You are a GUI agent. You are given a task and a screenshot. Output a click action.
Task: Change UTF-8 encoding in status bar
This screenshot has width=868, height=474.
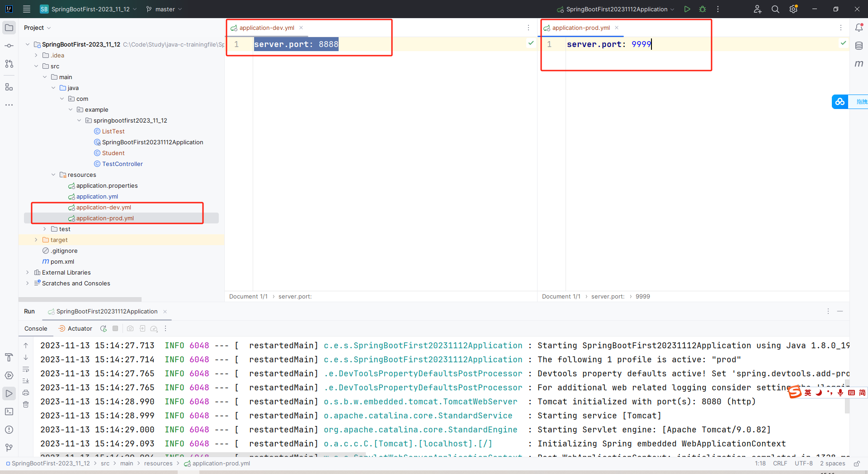pos(803,464)
